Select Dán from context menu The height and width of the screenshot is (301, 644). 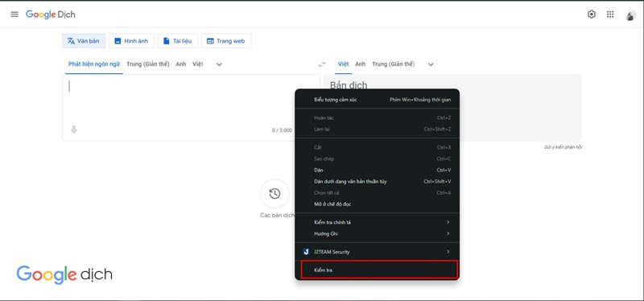click(377, 170)
